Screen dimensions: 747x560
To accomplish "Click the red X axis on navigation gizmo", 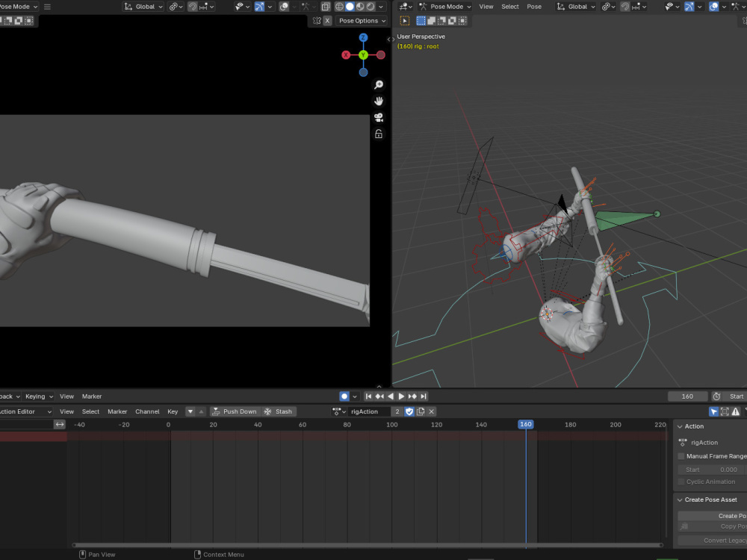I will pyautogui.click(x=346, y=55).
